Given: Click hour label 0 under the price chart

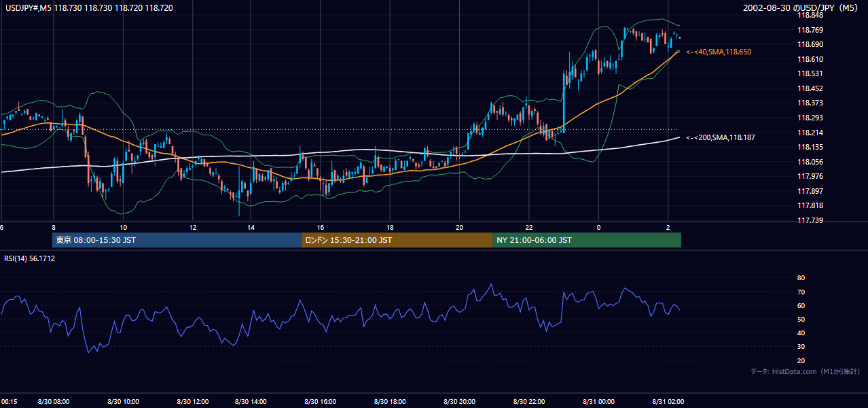Looking at the screenshot, I should pos(599,227).
